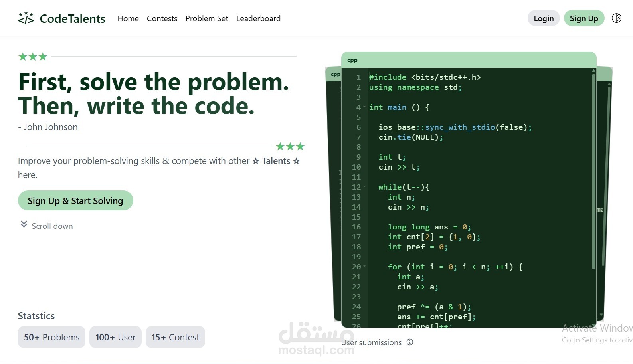Click the CodeTalents logo icon
Image resolution: width=633 pixels, height=364 pixels.
(26, 18)
